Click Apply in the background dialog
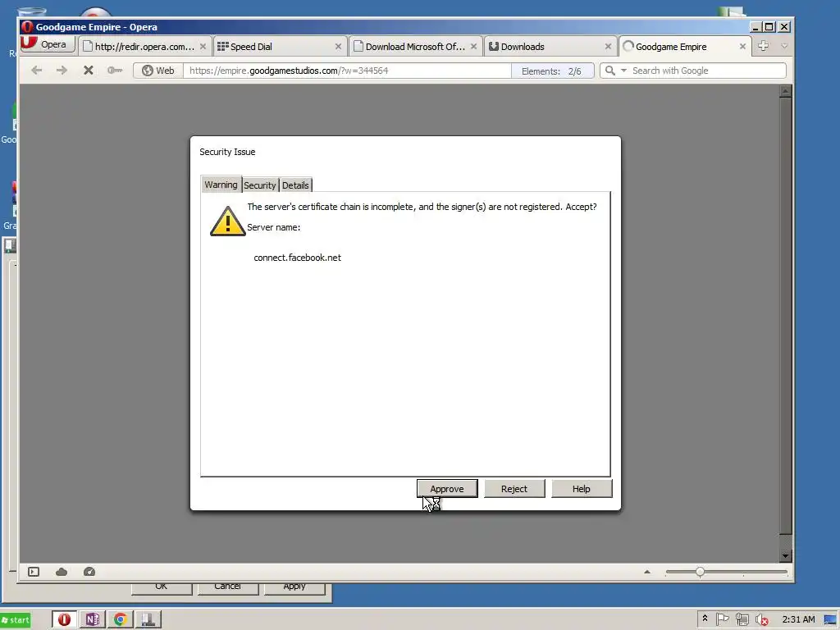The height and width of the screenshot is (630, 840). [x=294, y=587]
